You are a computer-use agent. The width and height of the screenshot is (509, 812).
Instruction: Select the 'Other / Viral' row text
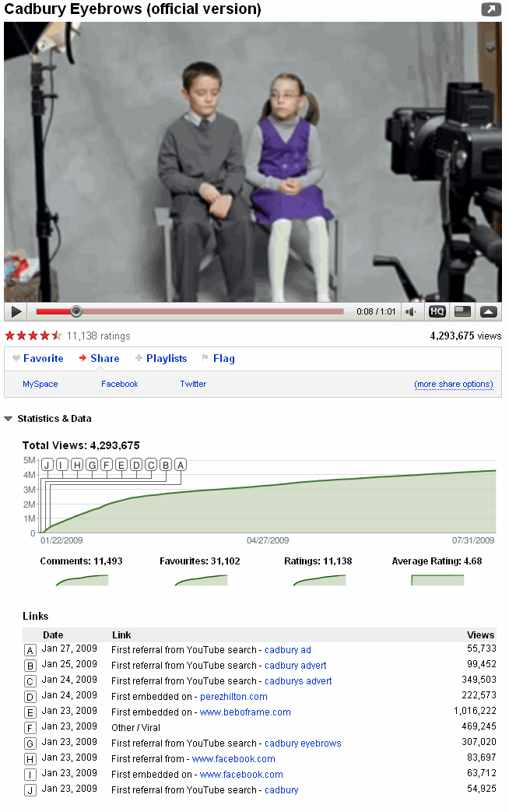(x=135, y=728)
